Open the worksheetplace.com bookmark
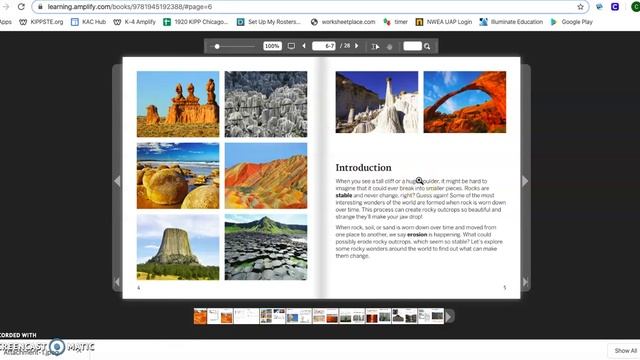Viewport: 640px width, 360px height. 342,22
